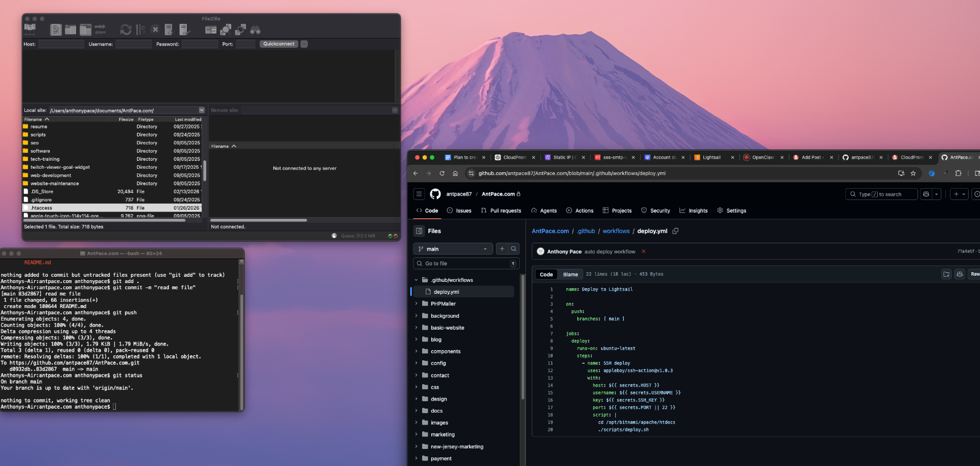
Task: Open the Actions repository tab
Action: [579, 211]
